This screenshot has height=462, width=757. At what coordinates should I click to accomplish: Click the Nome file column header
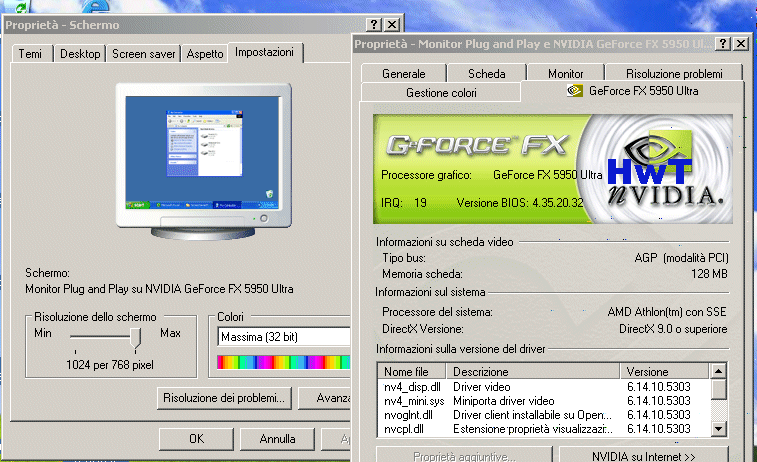(x=412, y=371)
